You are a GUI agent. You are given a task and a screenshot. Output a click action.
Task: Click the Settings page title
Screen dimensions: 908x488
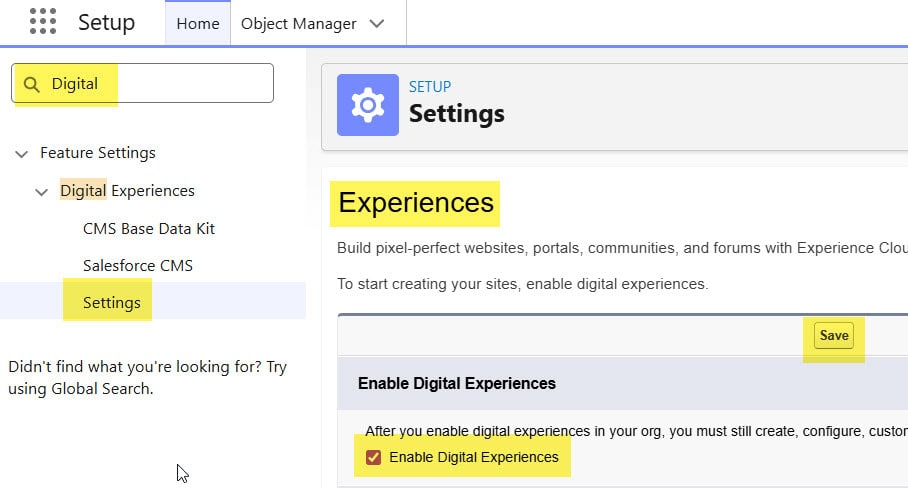coord(457,113)
